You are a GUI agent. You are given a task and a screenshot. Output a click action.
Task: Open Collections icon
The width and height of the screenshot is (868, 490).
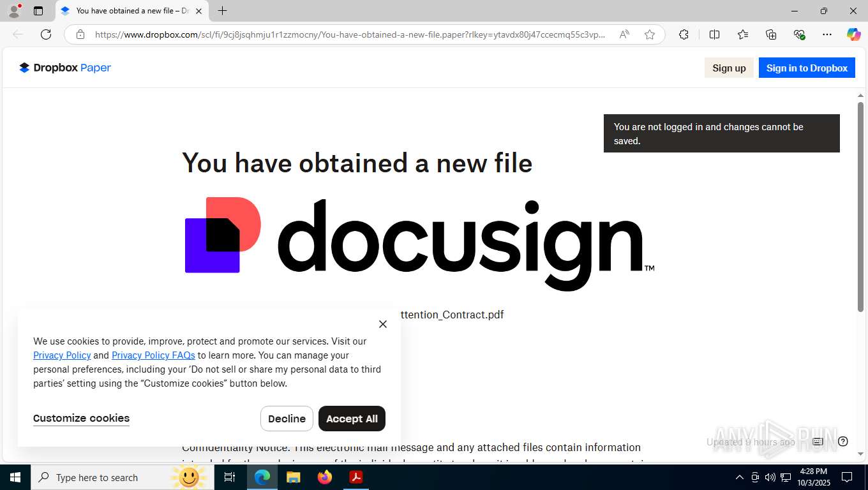pos(771,34)
